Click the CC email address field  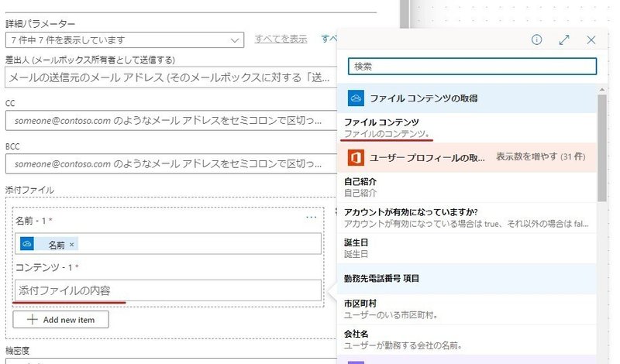[170, 121]
